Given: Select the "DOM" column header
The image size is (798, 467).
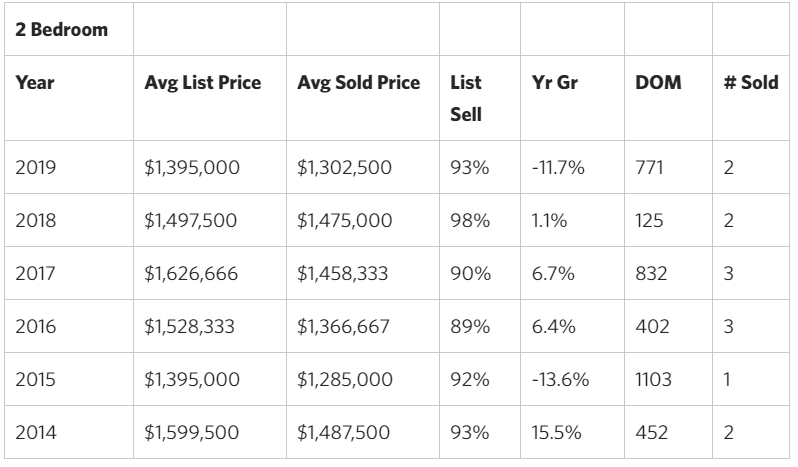Looking at the screenshot, I should [x=652, y=83].
